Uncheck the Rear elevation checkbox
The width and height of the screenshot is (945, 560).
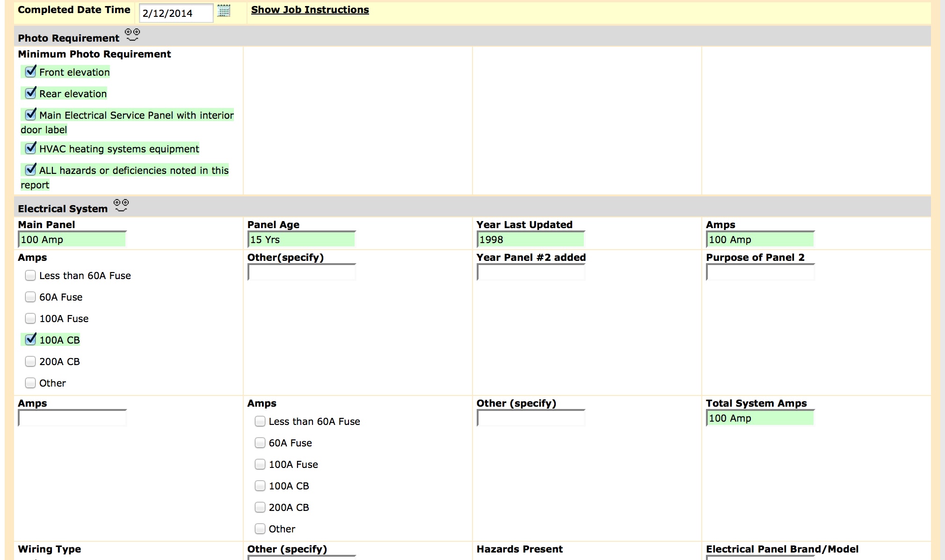coord(30,93)
